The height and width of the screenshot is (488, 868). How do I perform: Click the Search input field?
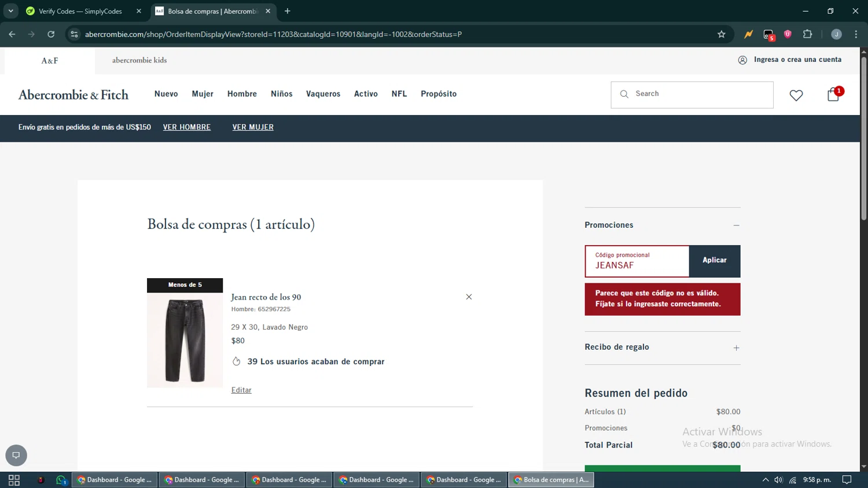pos(692,95)
